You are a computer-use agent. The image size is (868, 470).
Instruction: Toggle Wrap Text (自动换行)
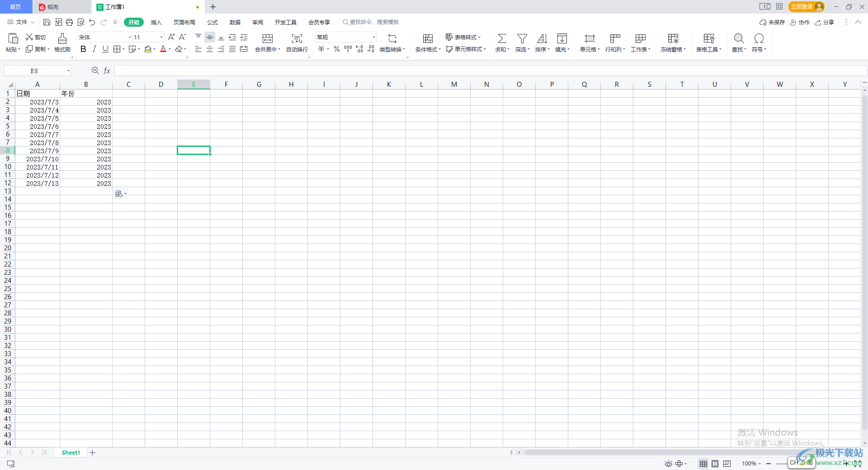297,42
